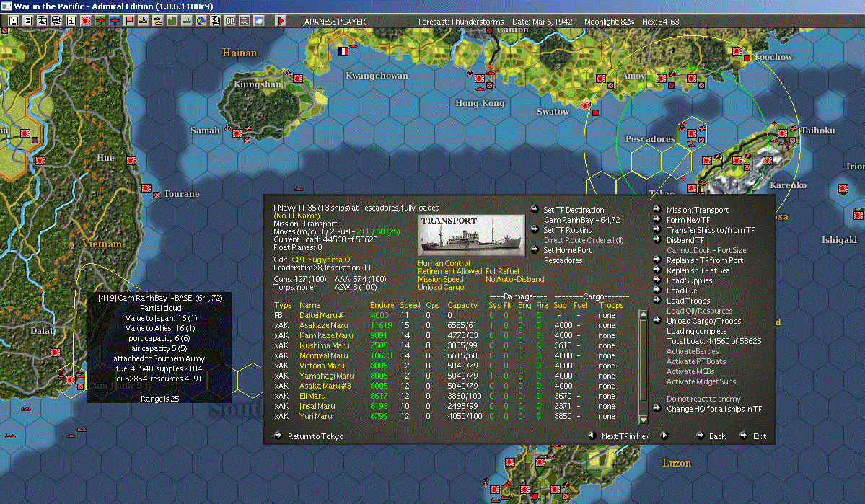Select the red plane on blue background icon
Image resolution: width=865 pixels, height=504 pixels.
(x=115, y=21)
